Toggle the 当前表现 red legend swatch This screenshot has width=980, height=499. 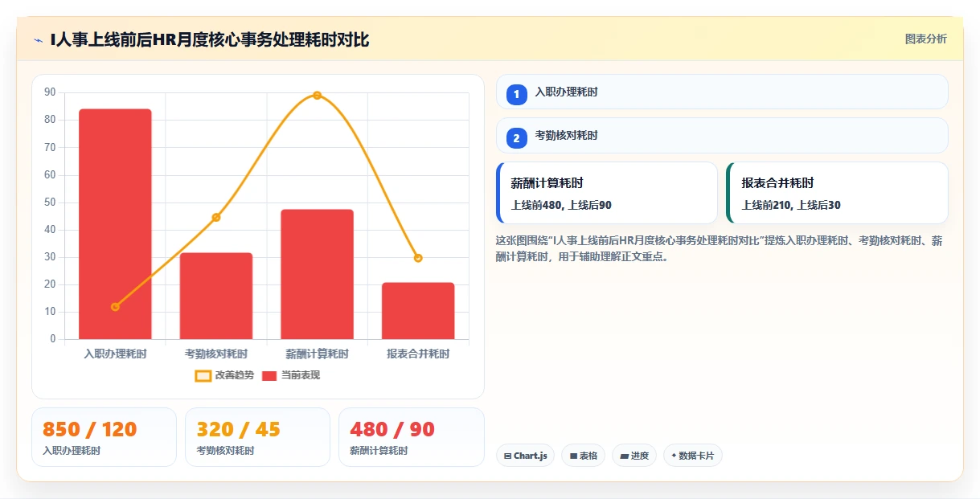pyautogui.click(x=269, y=375)
